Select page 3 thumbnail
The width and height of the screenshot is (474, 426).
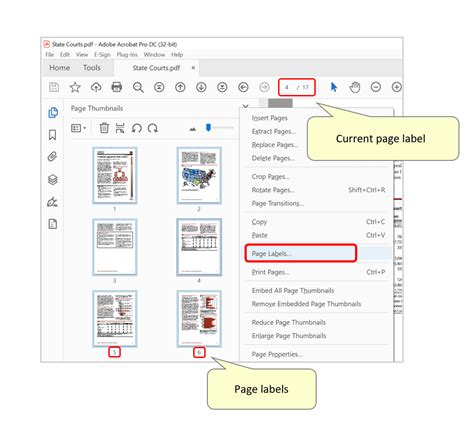[x=115, y=247]
